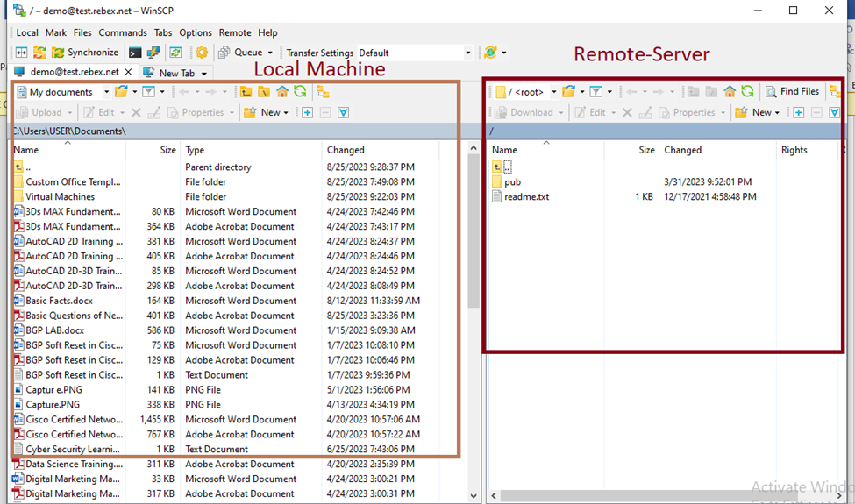
Task: Select BGP LAB.docx file
Action: pos(54,330)
